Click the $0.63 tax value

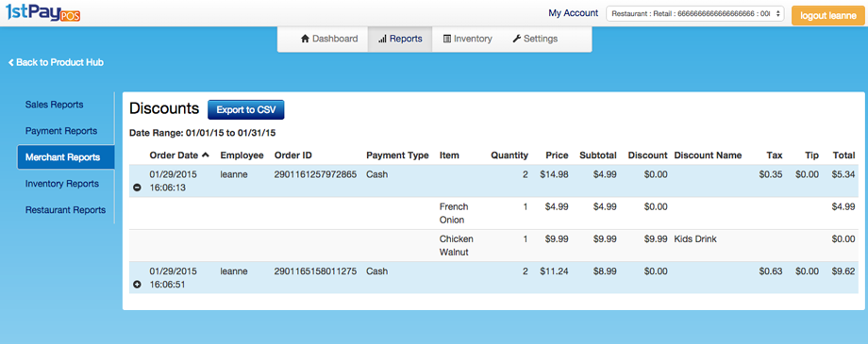(771, 271)
